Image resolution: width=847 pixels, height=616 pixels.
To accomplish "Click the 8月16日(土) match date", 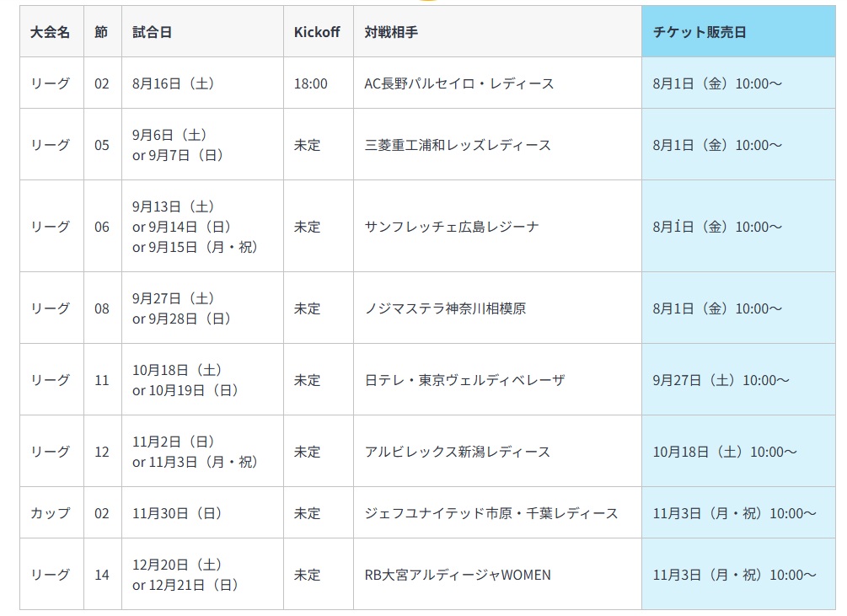I will click(174, 83).
